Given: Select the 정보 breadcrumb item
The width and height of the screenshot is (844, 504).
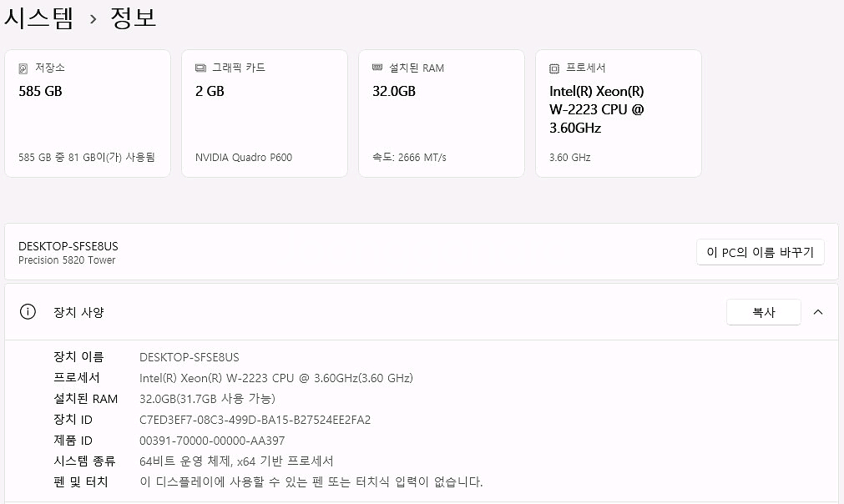Looking at the screenshot, I should 134,18.
